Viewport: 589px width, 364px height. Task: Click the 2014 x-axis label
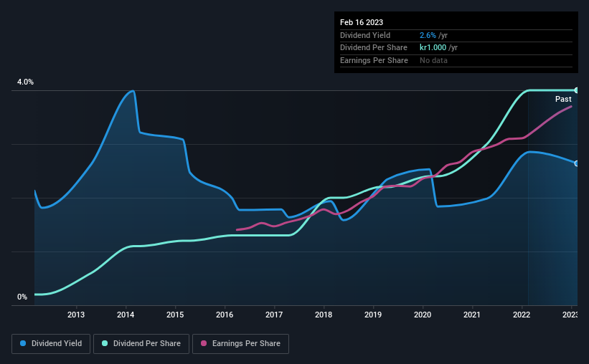coord(126,315)
